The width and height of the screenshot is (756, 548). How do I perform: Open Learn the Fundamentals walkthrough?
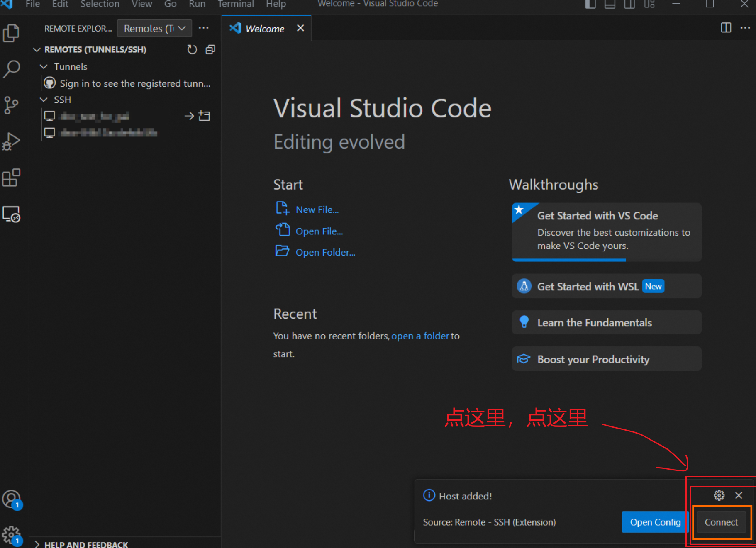tap(607, 322)
